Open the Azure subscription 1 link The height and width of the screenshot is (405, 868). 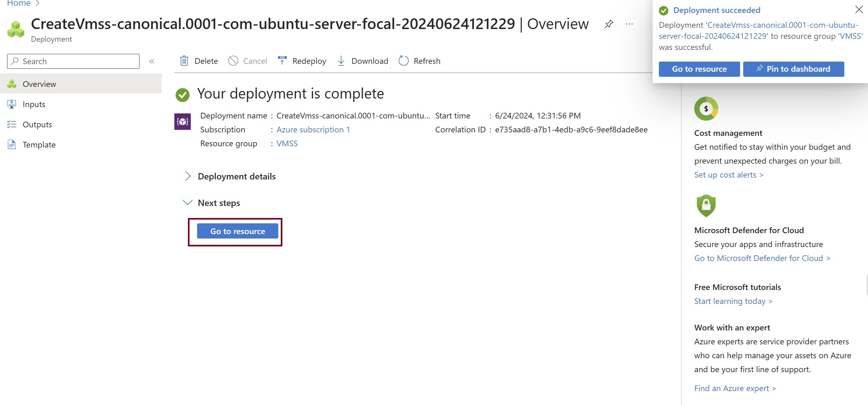tap(313, 130)
